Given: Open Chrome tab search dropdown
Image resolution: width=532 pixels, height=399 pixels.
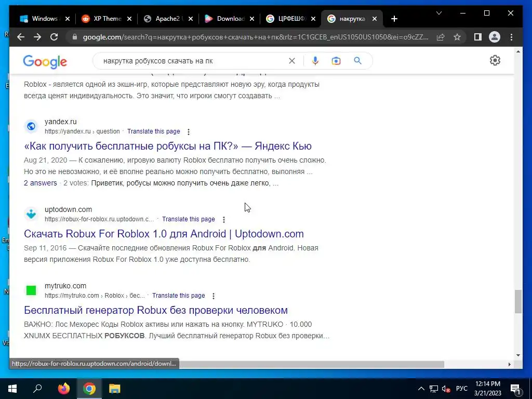Looking at the screenshot, I should [438, 13].
